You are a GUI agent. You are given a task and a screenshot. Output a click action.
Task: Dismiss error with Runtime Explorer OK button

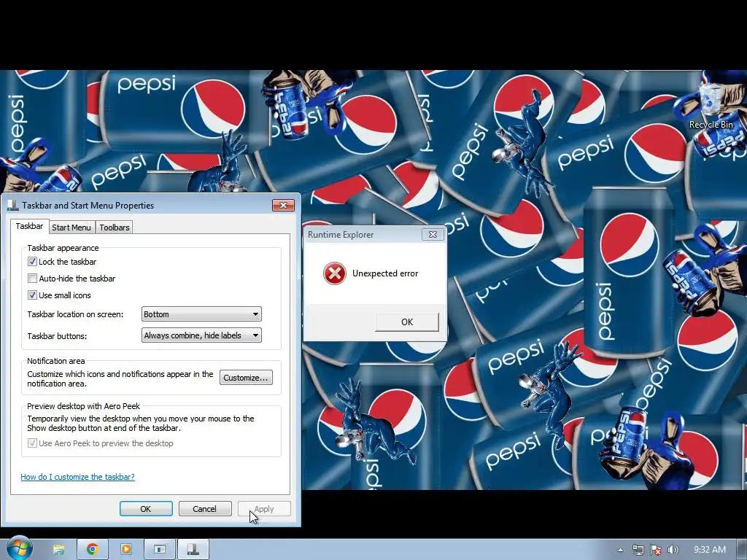407,322
